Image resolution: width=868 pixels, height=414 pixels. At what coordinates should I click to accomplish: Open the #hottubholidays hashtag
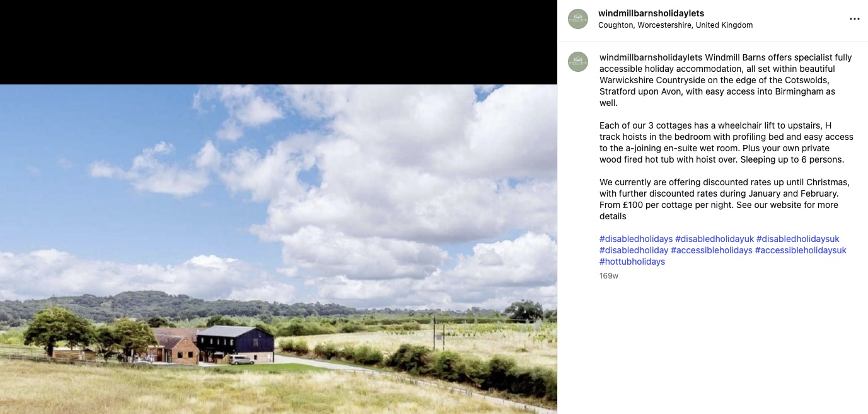(x=632, y=262)
